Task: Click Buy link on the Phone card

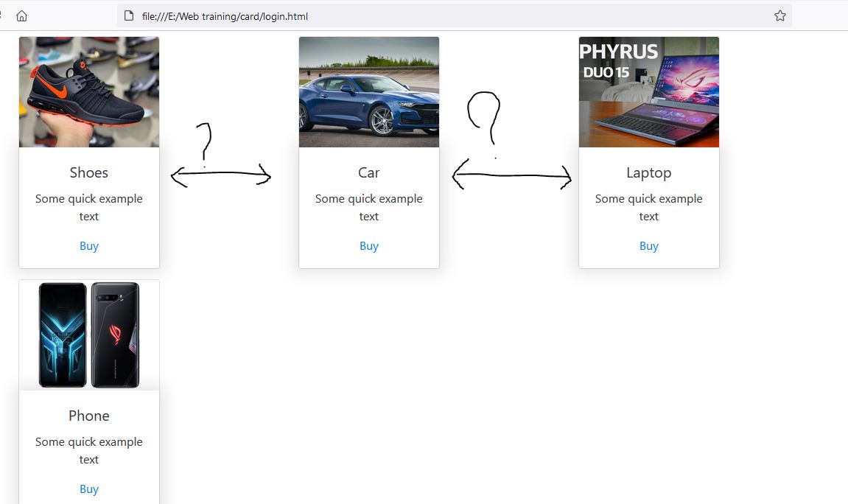Action: point(89,489)
